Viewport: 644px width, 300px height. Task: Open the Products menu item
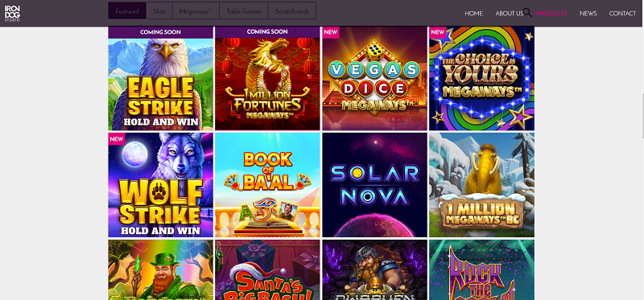(551, 13)
